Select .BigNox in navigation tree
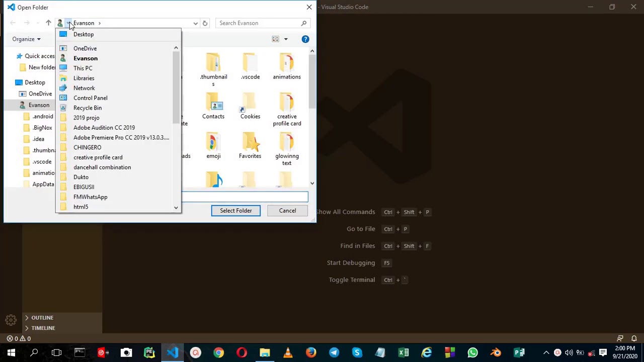The width and height of the screenshot is (644, 362). [42, 128]
